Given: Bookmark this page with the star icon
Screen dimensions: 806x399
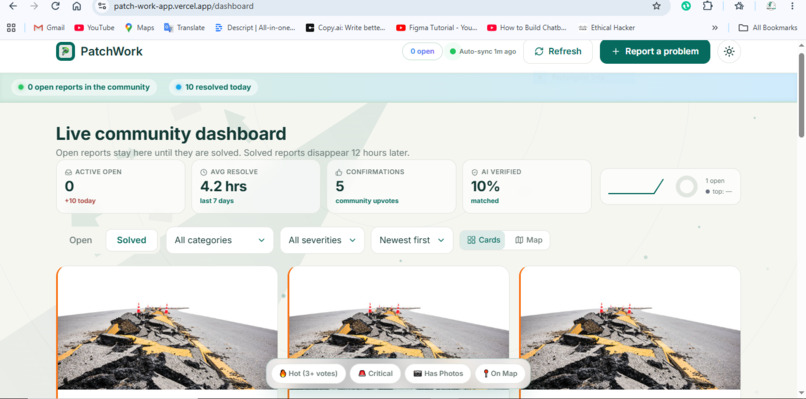Looking at the screenshot, I should 656,6.
